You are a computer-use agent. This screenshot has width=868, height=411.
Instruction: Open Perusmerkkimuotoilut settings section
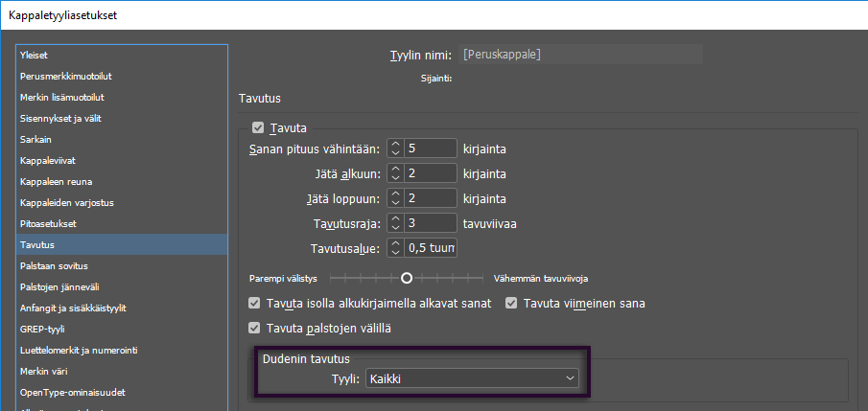(x=67, y=76)
